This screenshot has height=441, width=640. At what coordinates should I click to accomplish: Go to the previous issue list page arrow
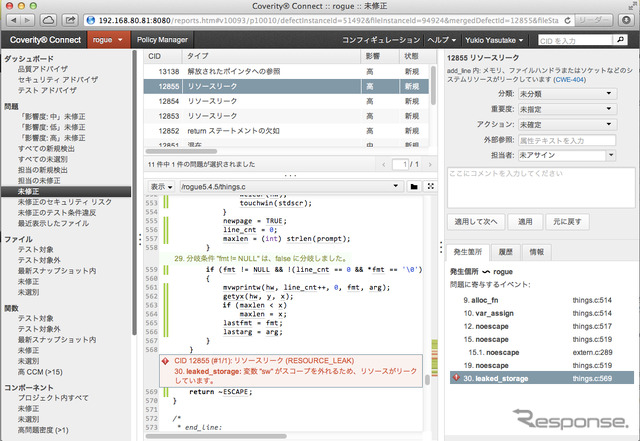(x=384, y=165)
